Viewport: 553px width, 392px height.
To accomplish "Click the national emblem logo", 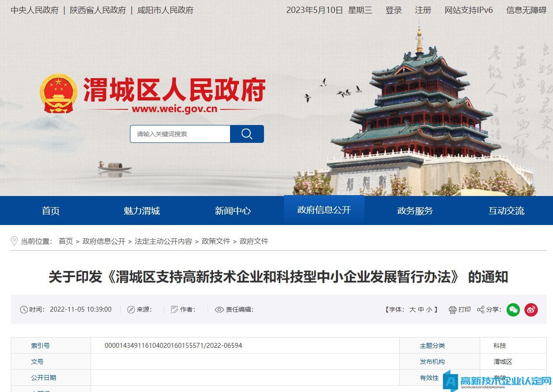I will [x=59, y=93].
